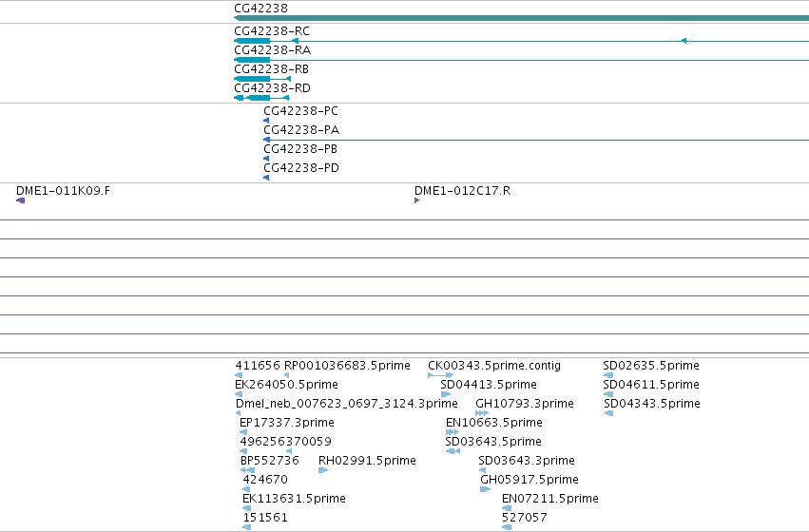
Task: Select the SD04611.5prime EST arrow
Action: coord(608,394)
